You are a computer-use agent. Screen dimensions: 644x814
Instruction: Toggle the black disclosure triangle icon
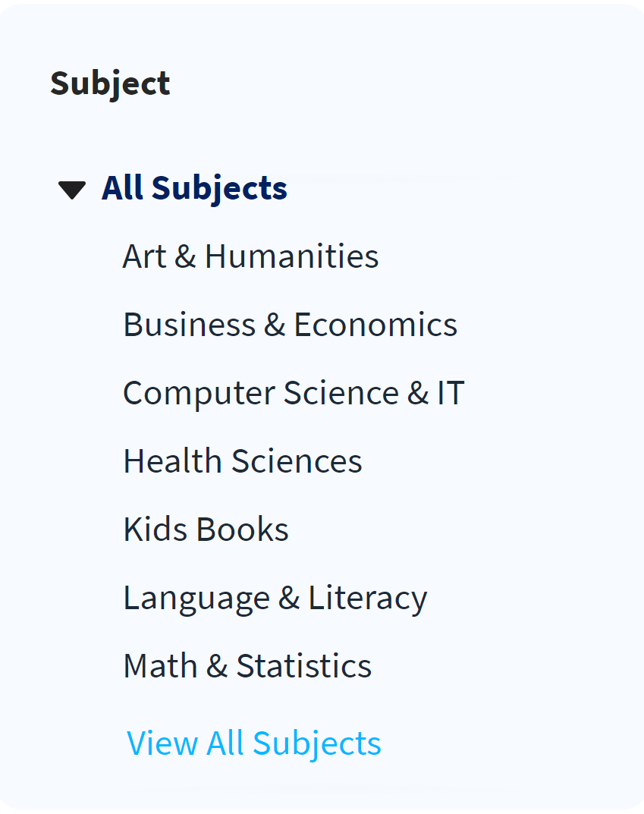pos(72,190)
